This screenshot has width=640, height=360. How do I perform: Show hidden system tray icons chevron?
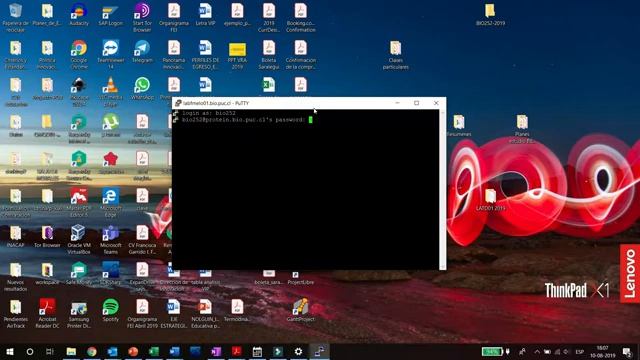(537, 352)
